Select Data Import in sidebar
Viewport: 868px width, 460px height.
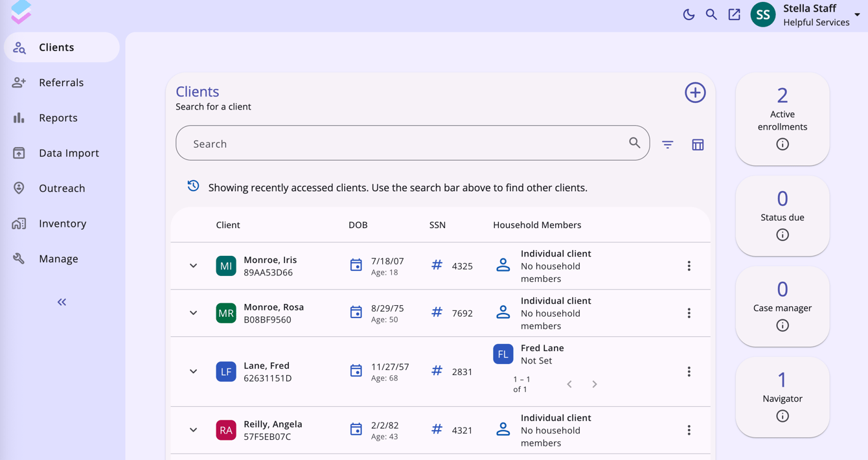[62, 153]
